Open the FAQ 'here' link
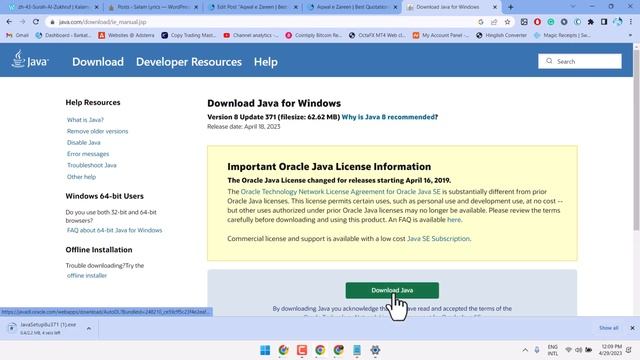 (454, 220)
